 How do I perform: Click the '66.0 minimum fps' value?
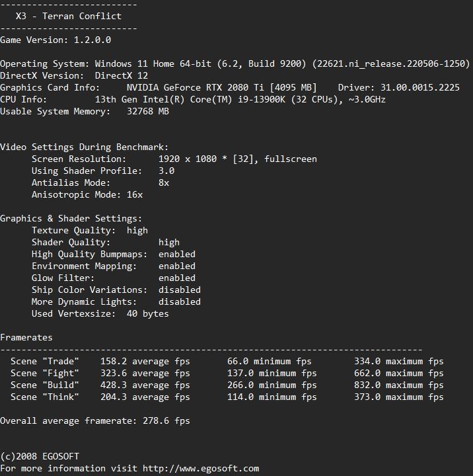coord(270,361)
